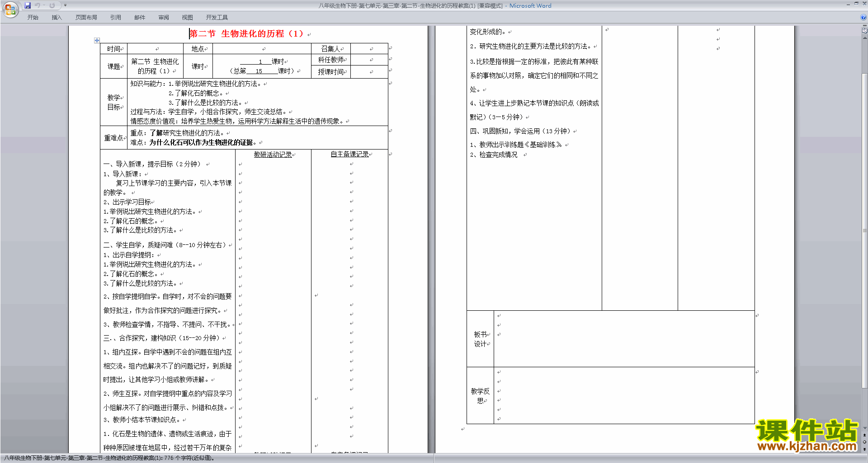
Task: Go to previous page browse button
Action: point(865,435)
